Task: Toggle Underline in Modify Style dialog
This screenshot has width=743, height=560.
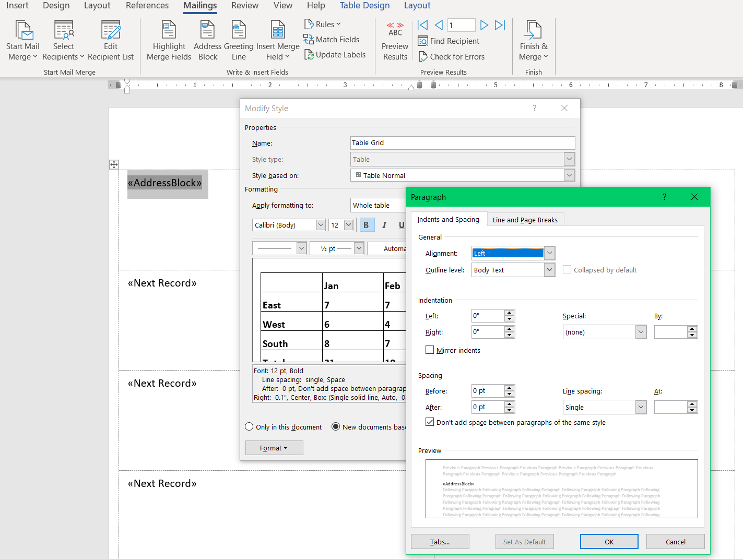Action: click(401, 225)
